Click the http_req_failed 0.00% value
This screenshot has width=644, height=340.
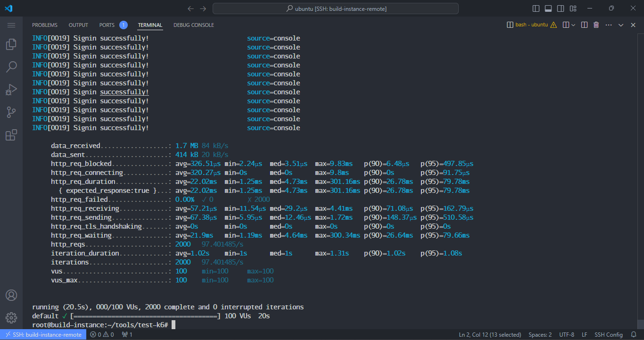[x=185, y=199]
